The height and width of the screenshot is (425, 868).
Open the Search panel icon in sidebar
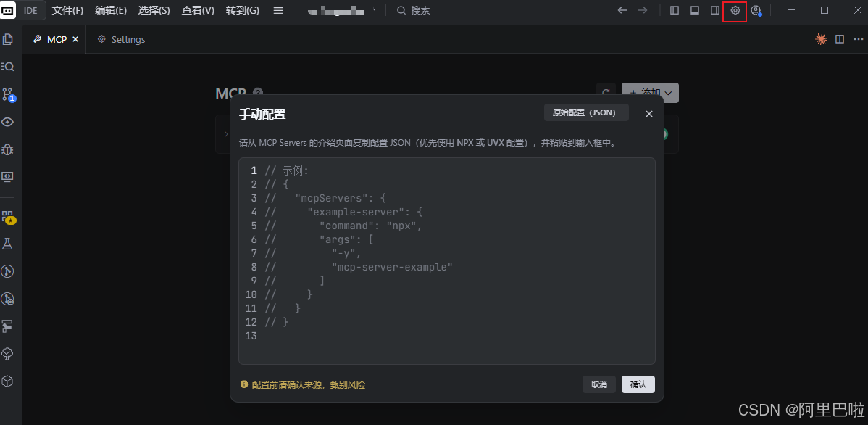coord(8,67)
